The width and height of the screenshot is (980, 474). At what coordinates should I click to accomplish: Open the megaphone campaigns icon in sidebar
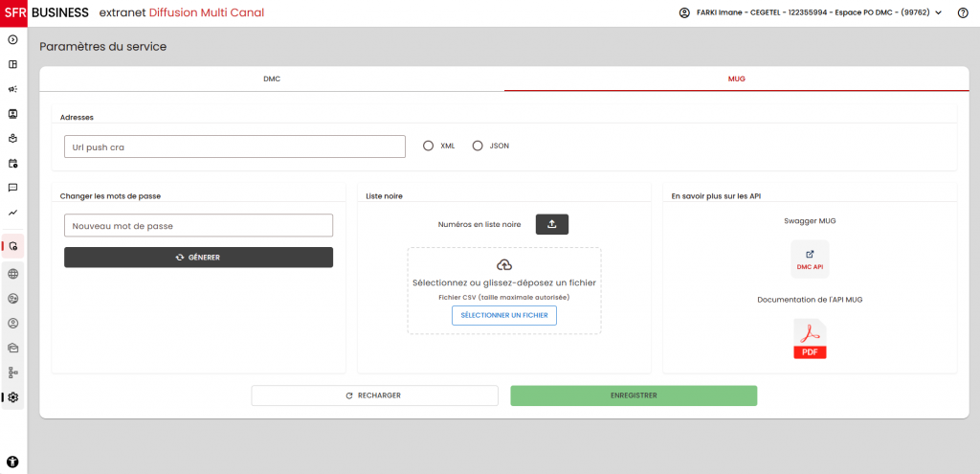coord(13,89)
